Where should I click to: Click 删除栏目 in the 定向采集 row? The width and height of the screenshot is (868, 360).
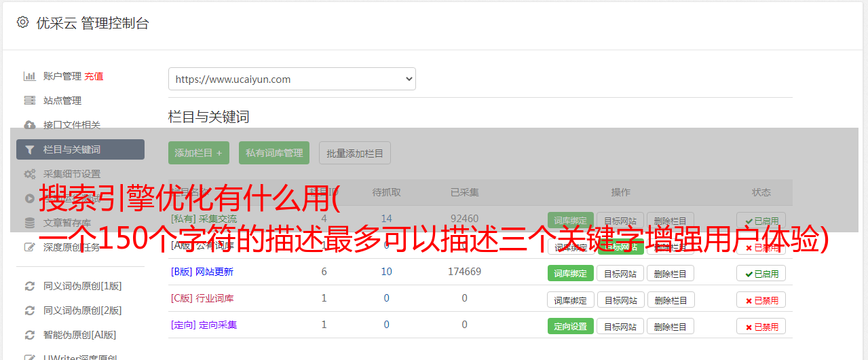pyautogui.click(x=671, y=326)
